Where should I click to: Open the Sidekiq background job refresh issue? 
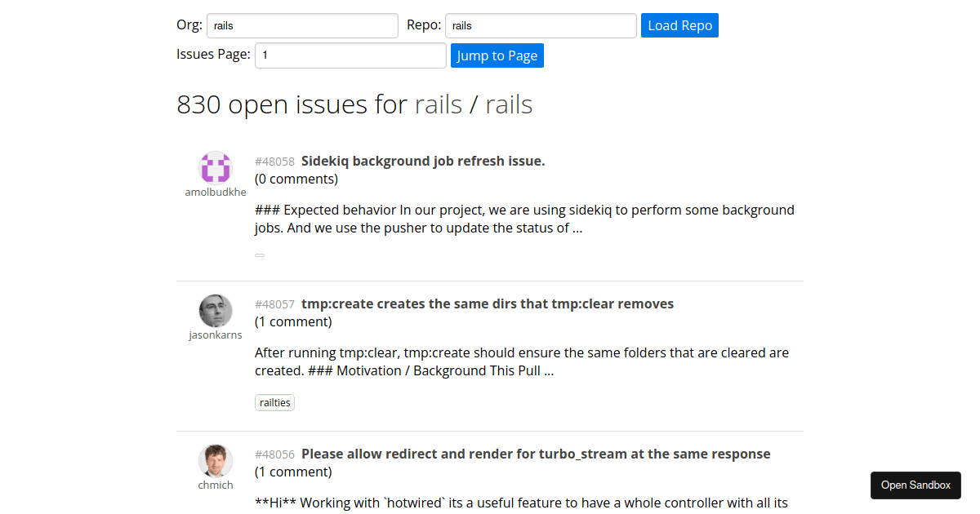422,161
